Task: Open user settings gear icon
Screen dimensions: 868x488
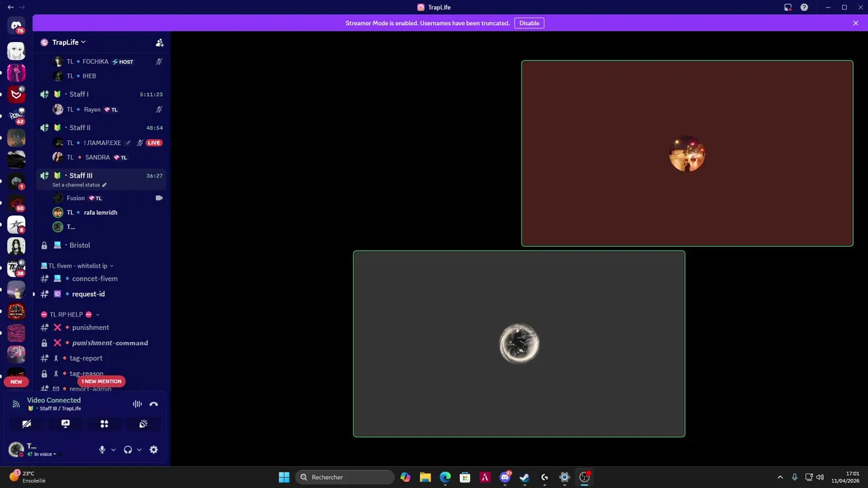Action: [x=154, y=449]
